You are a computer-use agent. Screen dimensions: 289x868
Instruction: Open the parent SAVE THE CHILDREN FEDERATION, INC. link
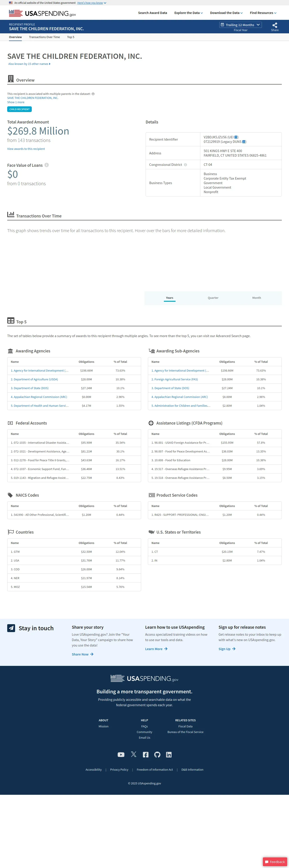[x=33, y=98]
